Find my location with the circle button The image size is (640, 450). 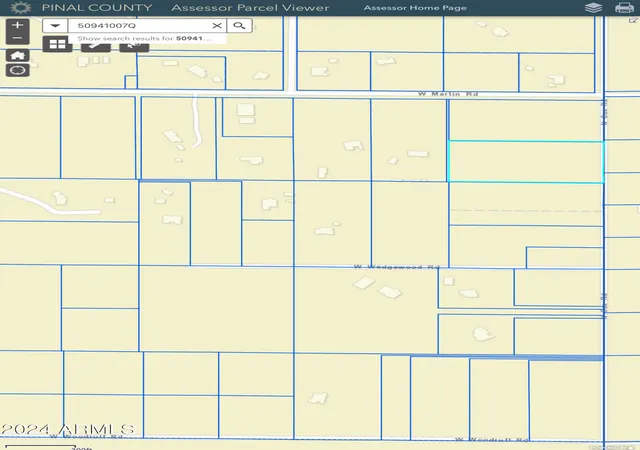point(18,70)
